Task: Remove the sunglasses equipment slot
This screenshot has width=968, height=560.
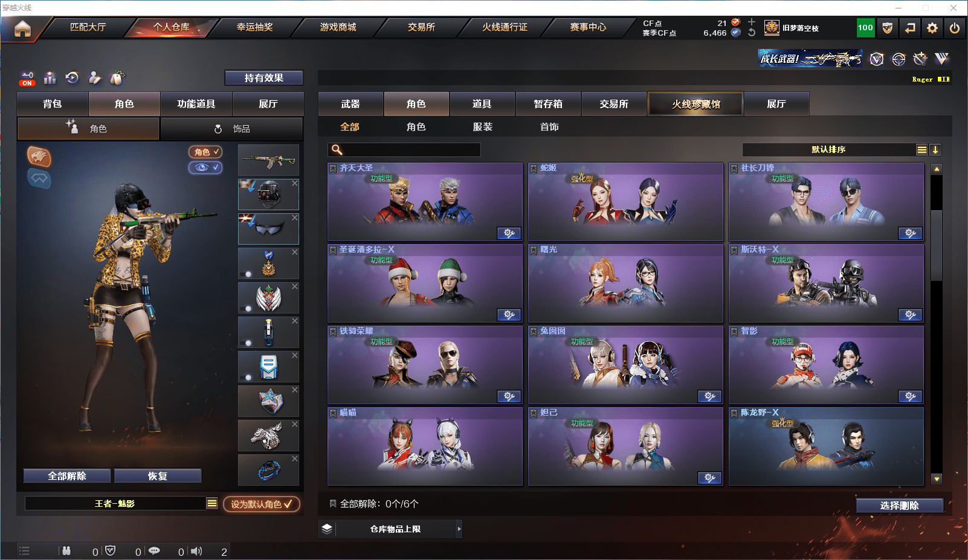Action: tap(295, 217)
